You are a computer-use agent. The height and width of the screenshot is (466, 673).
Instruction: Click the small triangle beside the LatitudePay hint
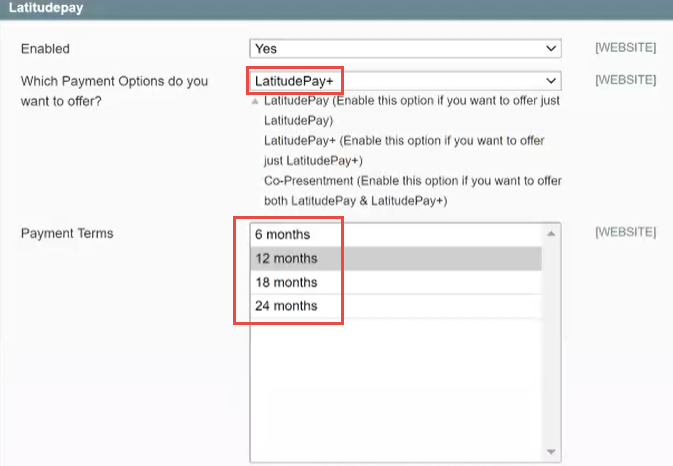coord(255,102)
